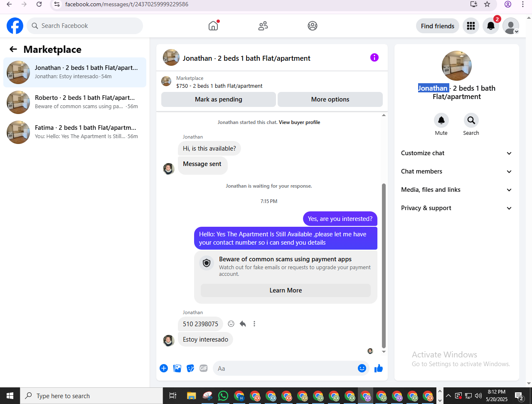Choose a sticker in composer
Screen dimensions: 532x404
(190, 368)
